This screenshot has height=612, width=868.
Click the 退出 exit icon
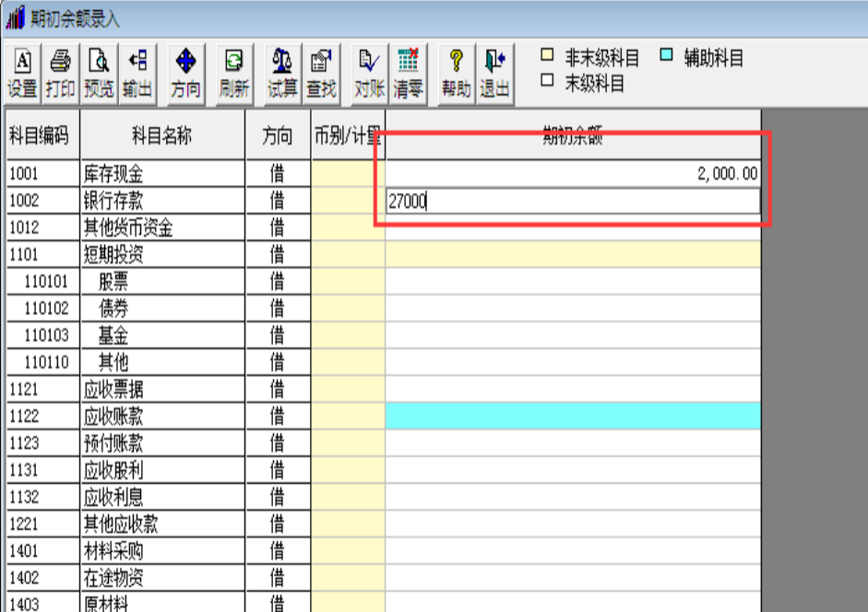(495, 74)
